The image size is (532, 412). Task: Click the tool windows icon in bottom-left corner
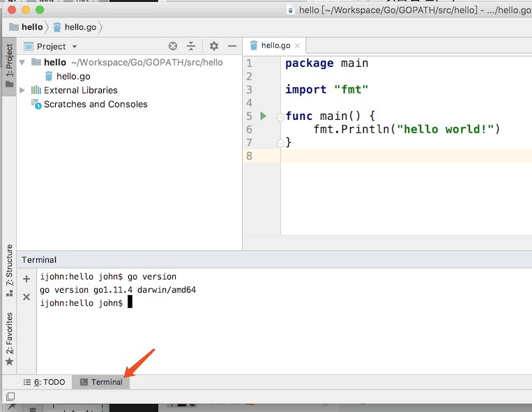coord(10,397)
